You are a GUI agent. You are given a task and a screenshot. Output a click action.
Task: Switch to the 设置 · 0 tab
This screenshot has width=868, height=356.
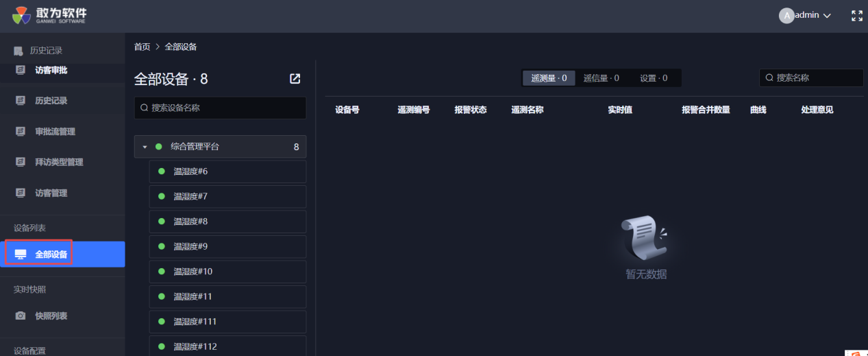click(654, 78)
